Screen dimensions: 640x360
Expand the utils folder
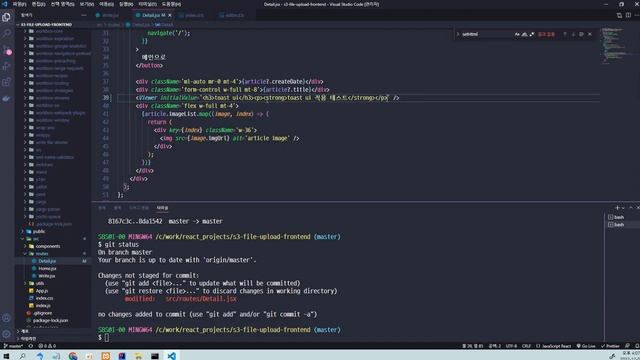point(40,283)
